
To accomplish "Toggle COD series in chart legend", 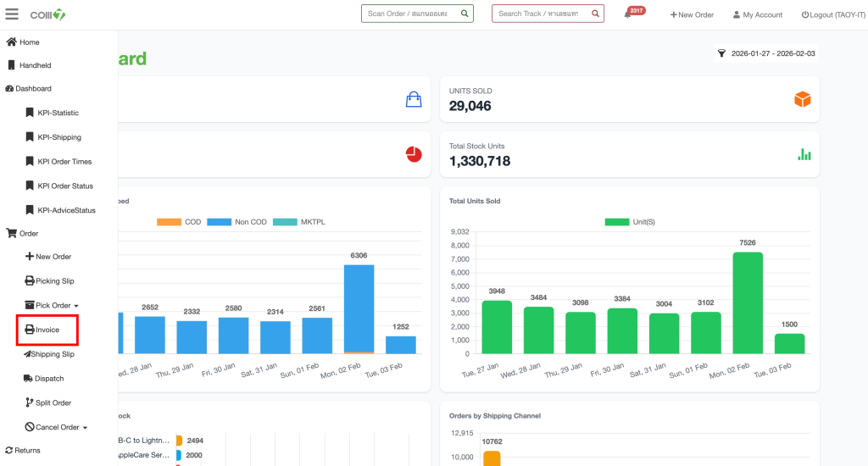I will (x=180, y=222).
